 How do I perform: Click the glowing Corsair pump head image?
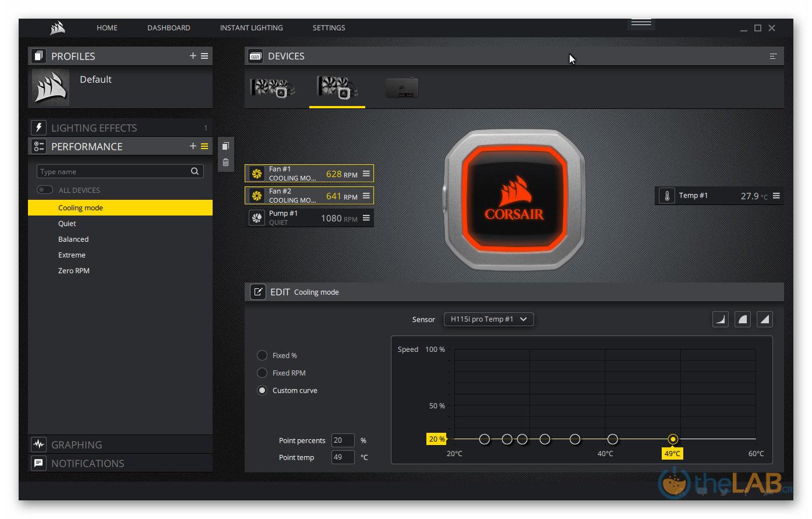(x=514, y=200)
